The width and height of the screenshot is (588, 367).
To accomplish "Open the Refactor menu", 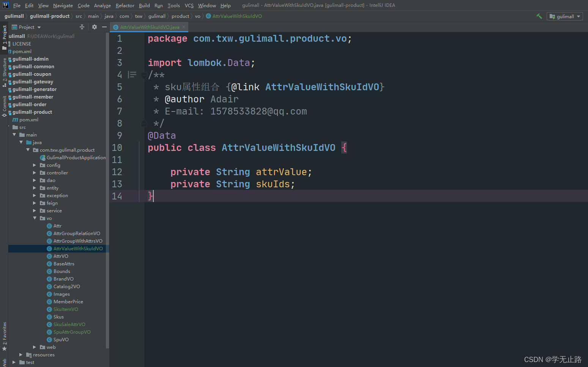I will pyautogui.click(x=125, y=5).
